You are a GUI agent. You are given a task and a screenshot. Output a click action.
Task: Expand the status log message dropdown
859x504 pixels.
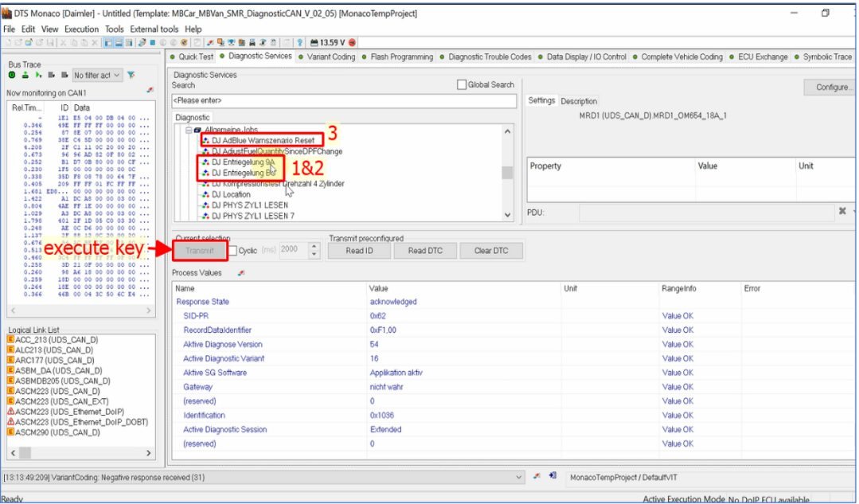point(520,477)
